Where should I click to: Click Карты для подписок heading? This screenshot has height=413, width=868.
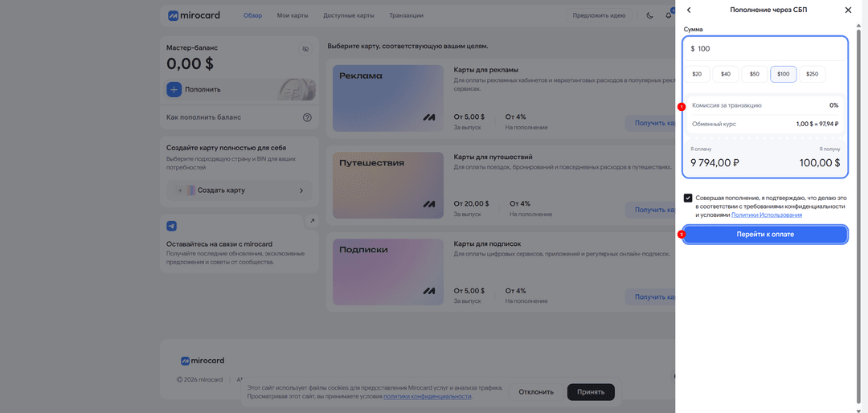pyautogui.click(x=487, y=243)
